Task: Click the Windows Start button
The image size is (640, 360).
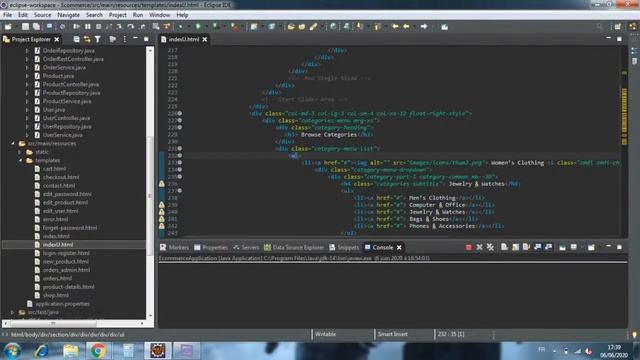Action: [12, 351]
